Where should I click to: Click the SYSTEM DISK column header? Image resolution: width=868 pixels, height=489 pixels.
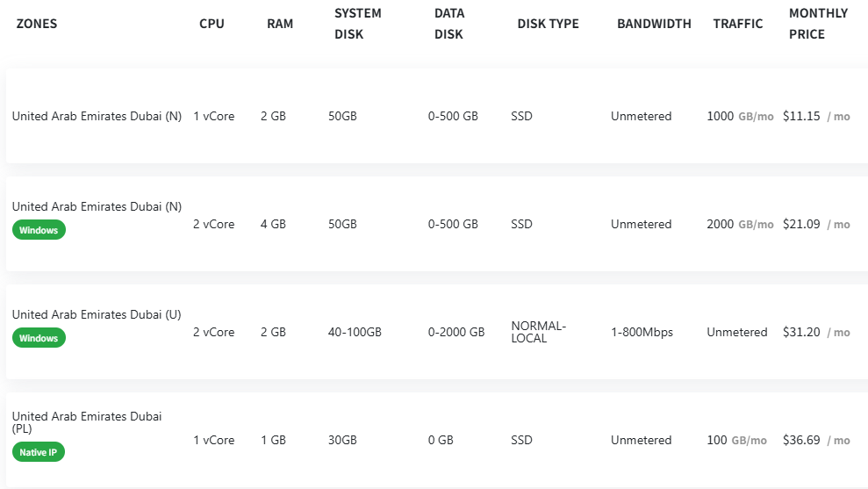pyautogui.click(x=357, y=24)
